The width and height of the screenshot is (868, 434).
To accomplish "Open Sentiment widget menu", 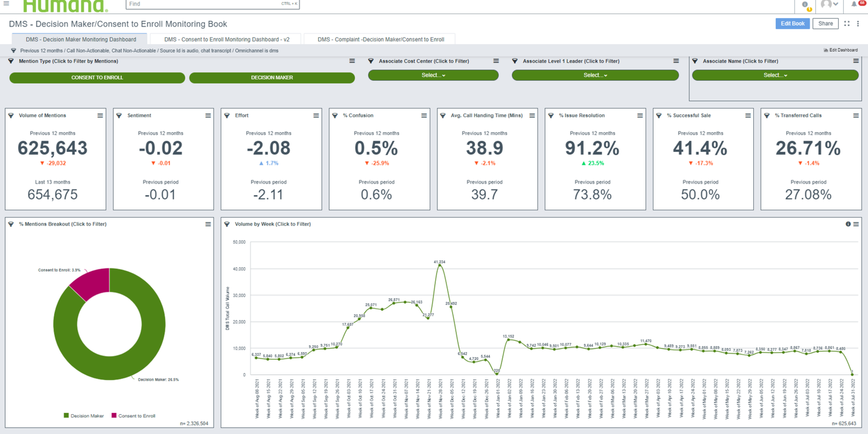I will click(208, 115).
